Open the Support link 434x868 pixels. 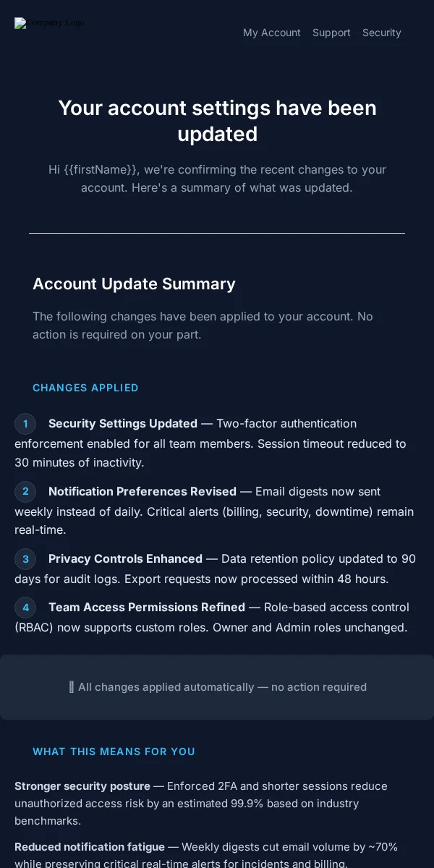(331, 33)
